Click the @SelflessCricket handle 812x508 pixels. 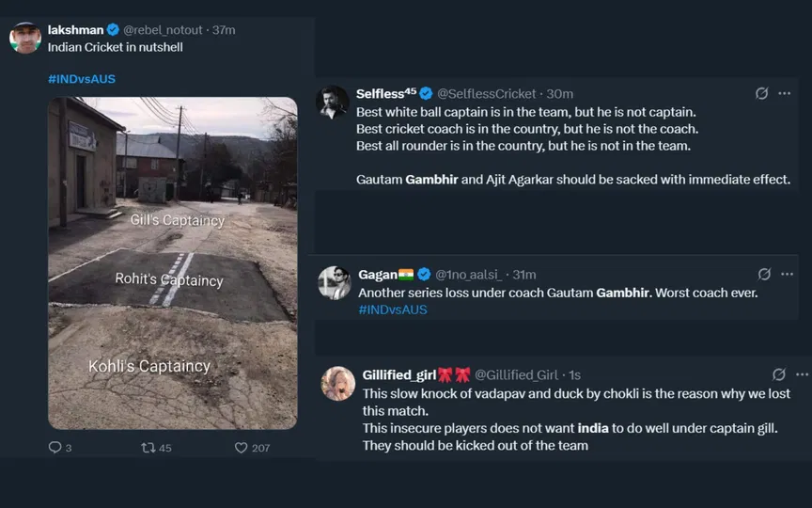pyautogui.click(x=487, y=93)
